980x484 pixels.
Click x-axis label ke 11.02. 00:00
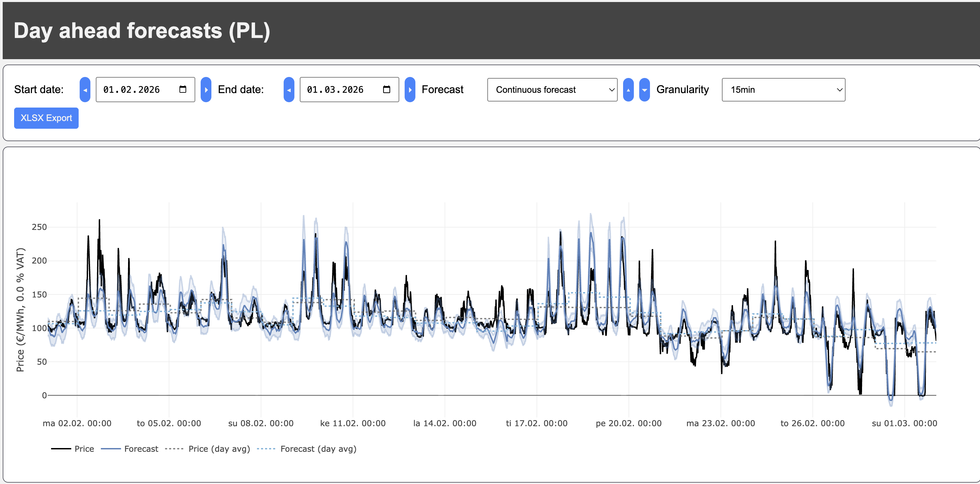coord(353,423)
